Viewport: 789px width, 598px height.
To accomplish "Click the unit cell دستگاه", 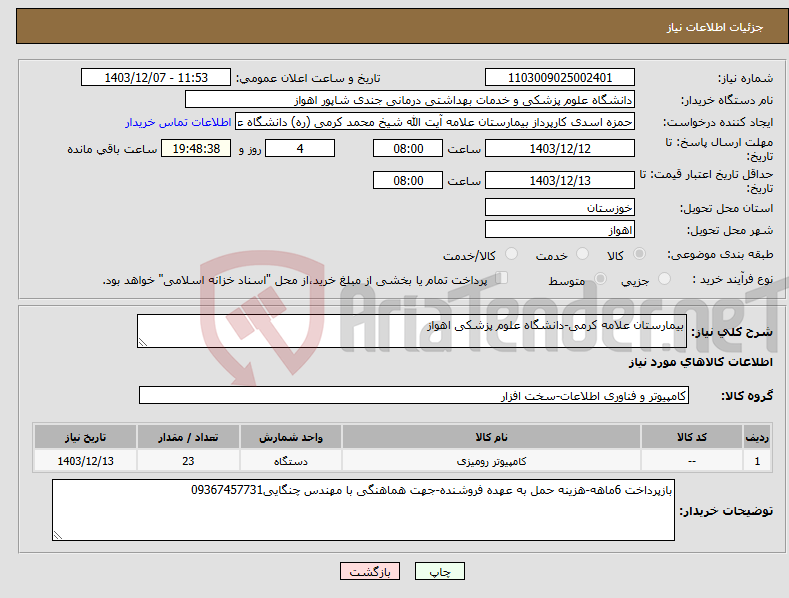I will click(x=291, y=461).
